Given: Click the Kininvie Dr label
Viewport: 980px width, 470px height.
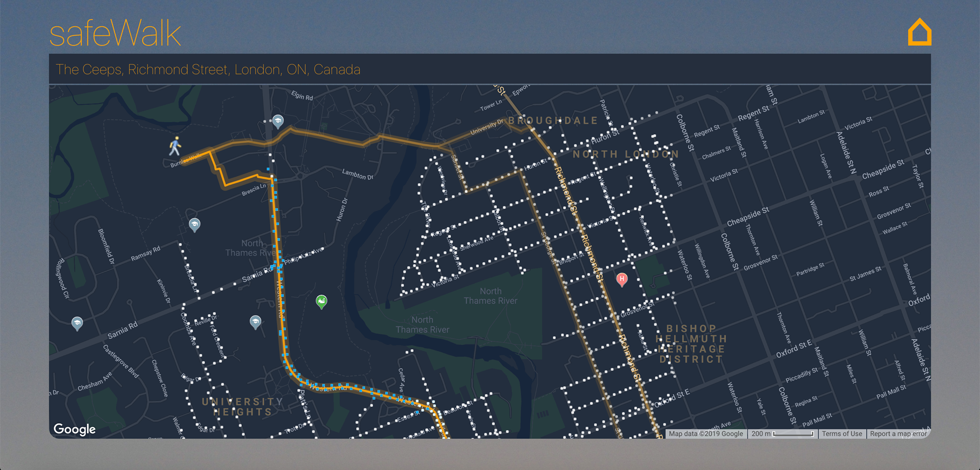Looking at the screenshot, I should pyautogui.click(x=164, y=291).
